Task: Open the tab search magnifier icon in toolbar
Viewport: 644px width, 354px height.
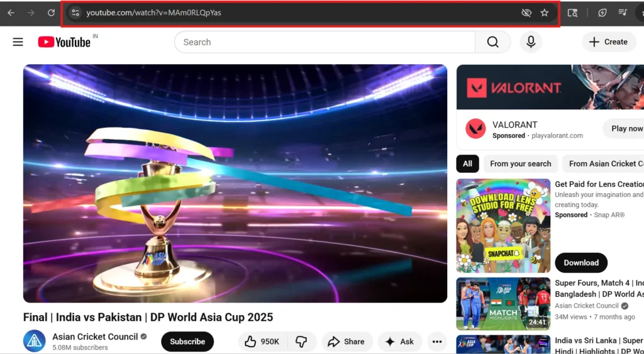Action: click(572, 13)
